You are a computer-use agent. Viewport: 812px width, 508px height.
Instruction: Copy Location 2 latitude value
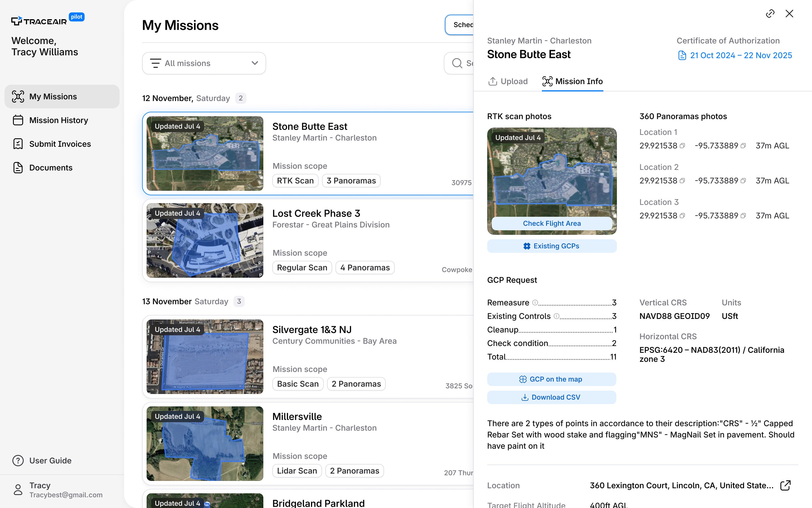click(x=682, y=181)
